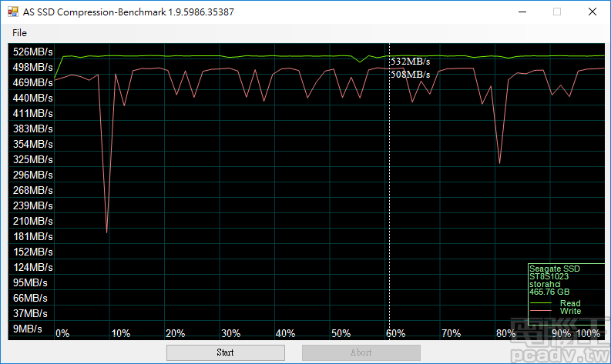Click the 411MB/s axis label

[32, 113]
